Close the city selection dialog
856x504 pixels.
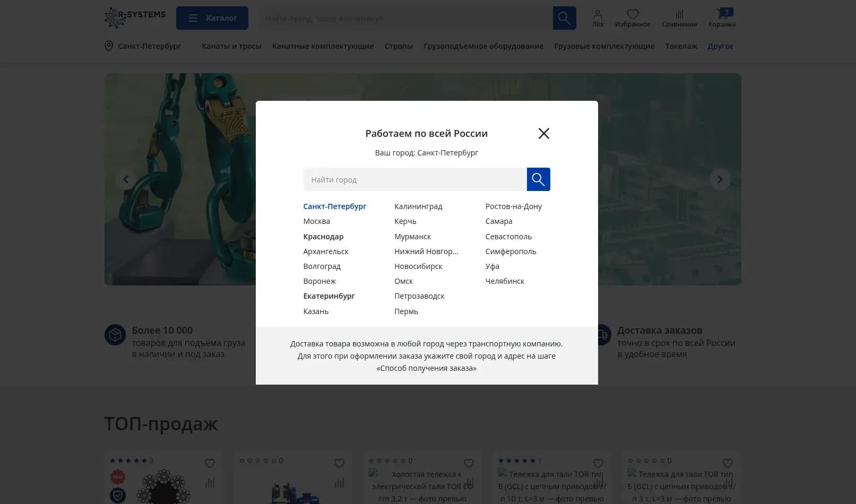(x=543, y=133)
